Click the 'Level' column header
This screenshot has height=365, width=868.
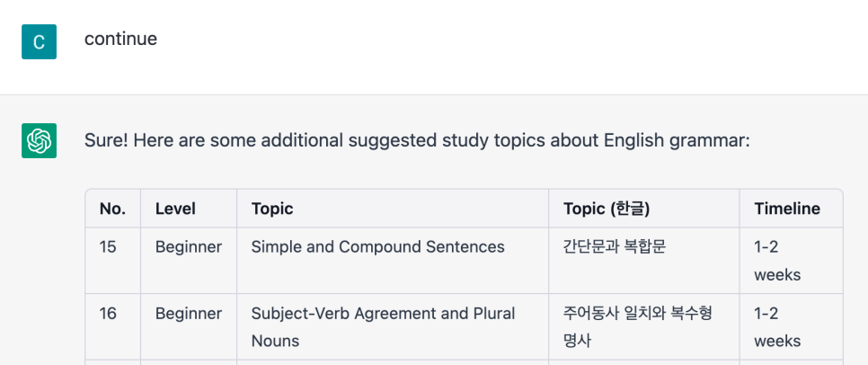[x=189, y=209]
